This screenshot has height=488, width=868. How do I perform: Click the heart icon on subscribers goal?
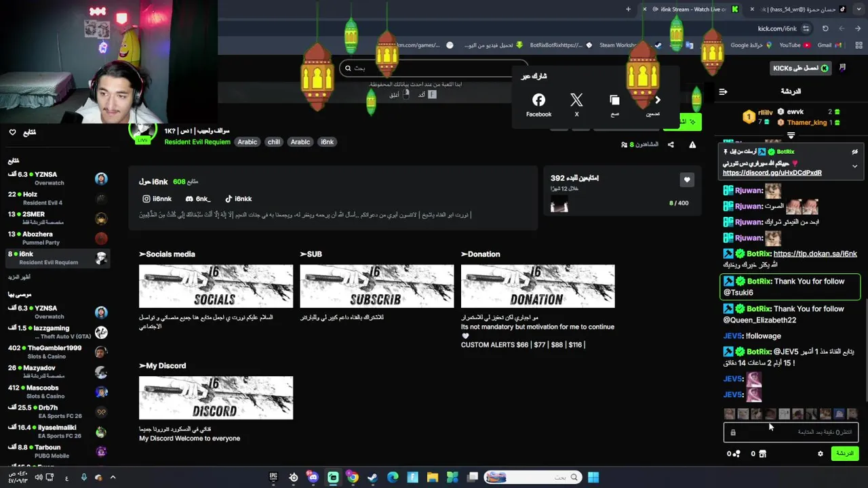[x=687, y=180]
